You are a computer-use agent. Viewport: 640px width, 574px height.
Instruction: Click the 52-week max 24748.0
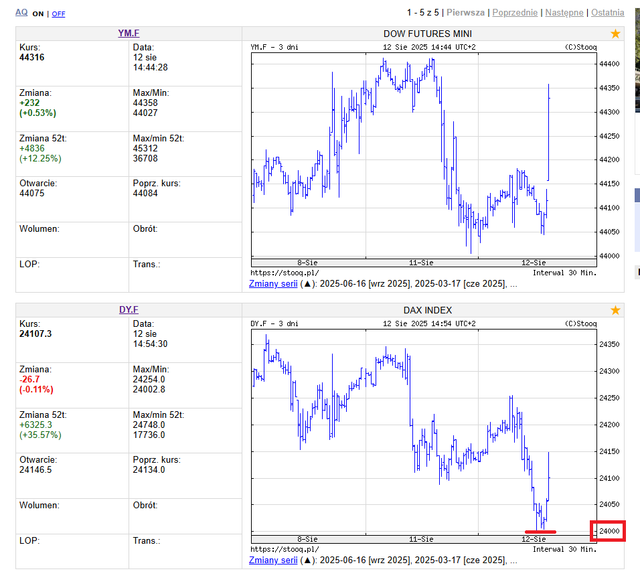coord(149,425)
